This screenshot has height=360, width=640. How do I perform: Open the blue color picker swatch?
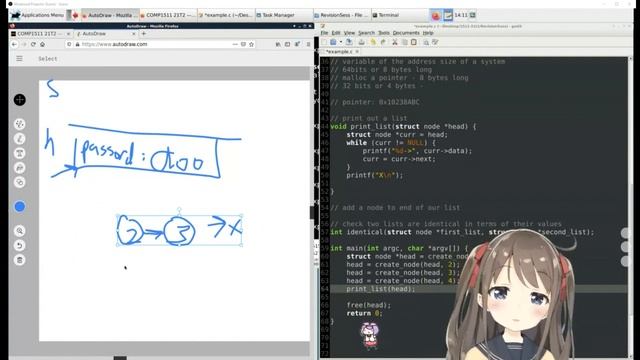coord(20,207)
